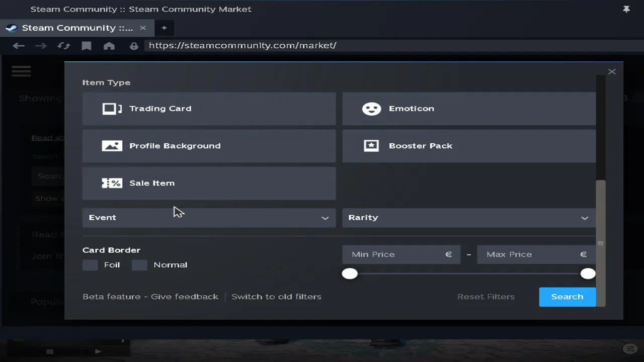Go to home using the house icon

[x=109, y=46]
